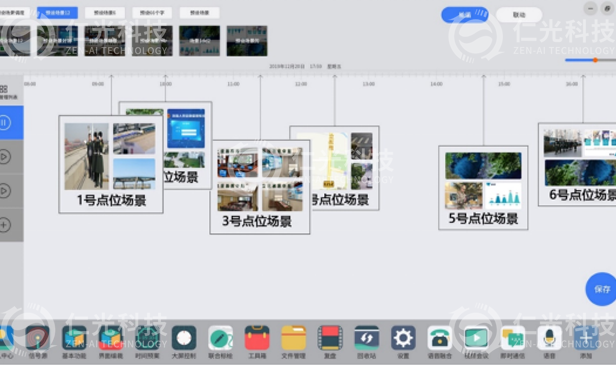Click the 14:00 label on timeline

tap(436, 84)
